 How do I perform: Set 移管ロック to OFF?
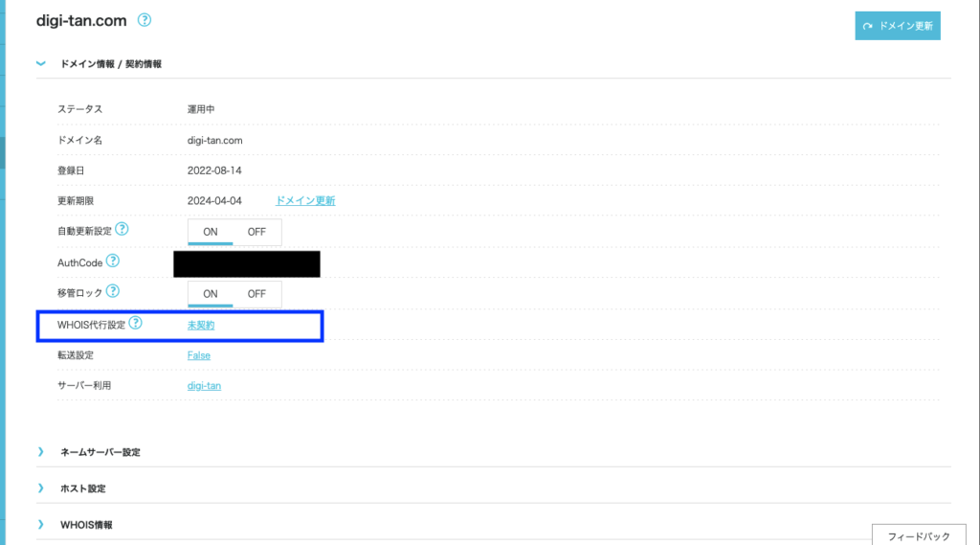(256, 294)
